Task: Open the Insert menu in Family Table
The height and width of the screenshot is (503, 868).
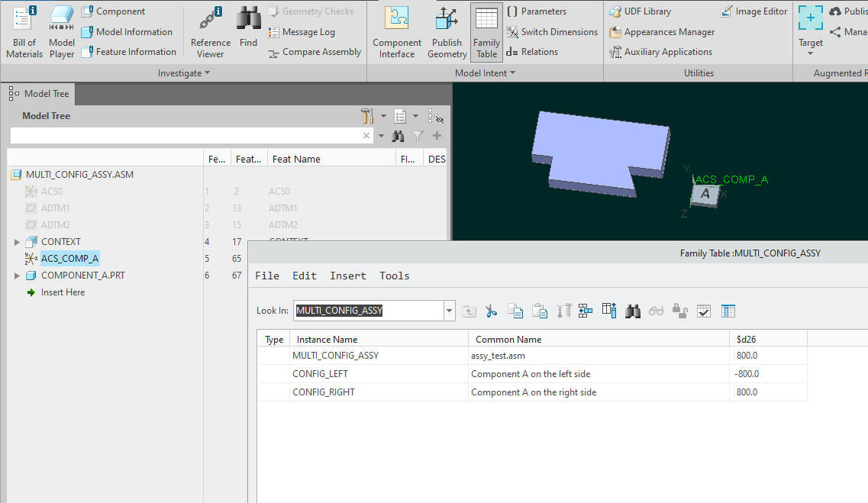Action: (x=347, y=276)
